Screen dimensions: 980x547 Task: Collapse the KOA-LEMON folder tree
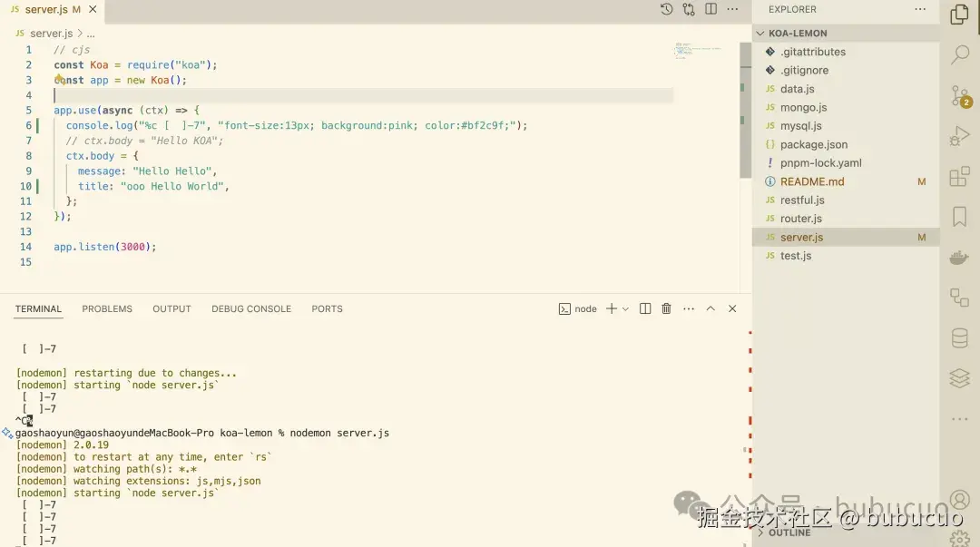[845, 34]
